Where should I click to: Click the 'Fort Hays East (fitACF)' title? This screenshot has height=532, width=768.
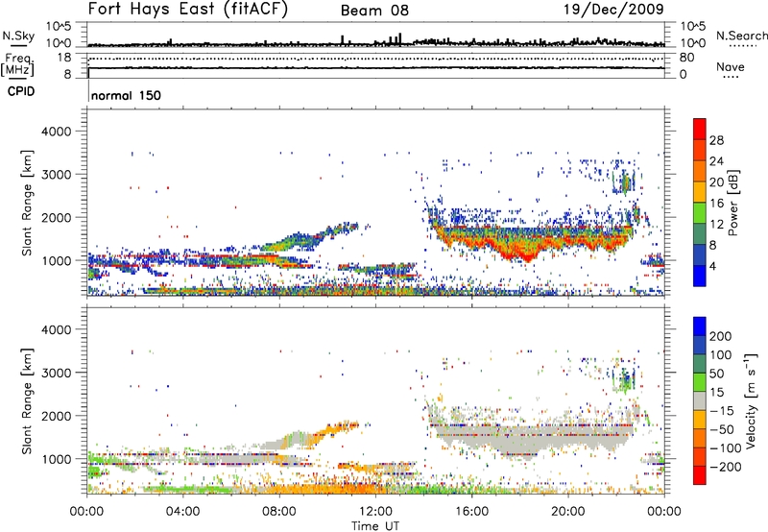click(x=187, y=10)
